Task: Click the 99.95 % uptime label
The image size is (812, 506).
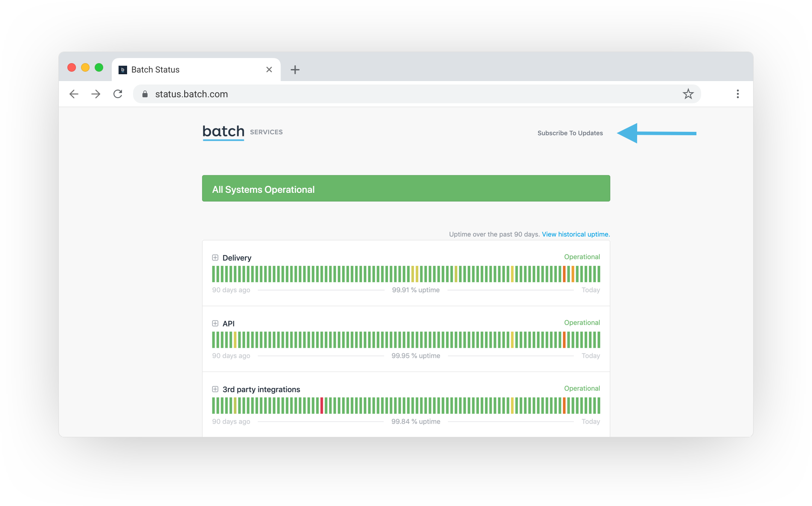Action: [x=416, y=356]
